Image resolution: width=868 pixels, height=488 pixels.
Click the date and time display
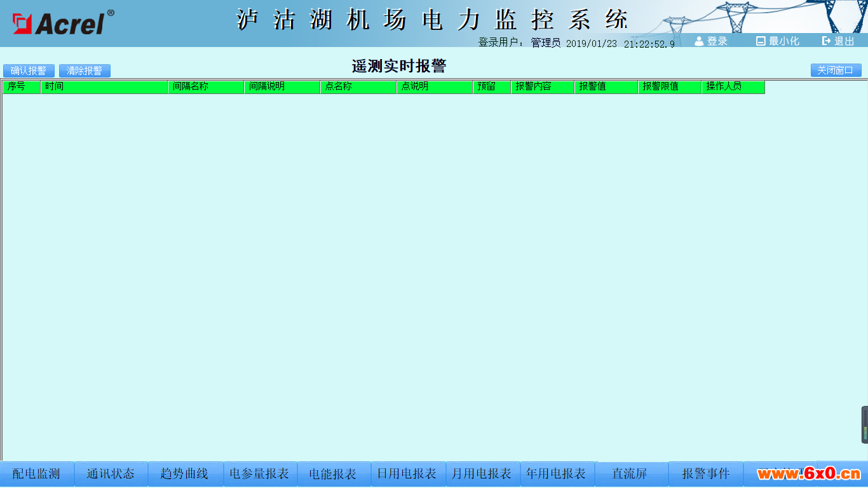point(620,43)
